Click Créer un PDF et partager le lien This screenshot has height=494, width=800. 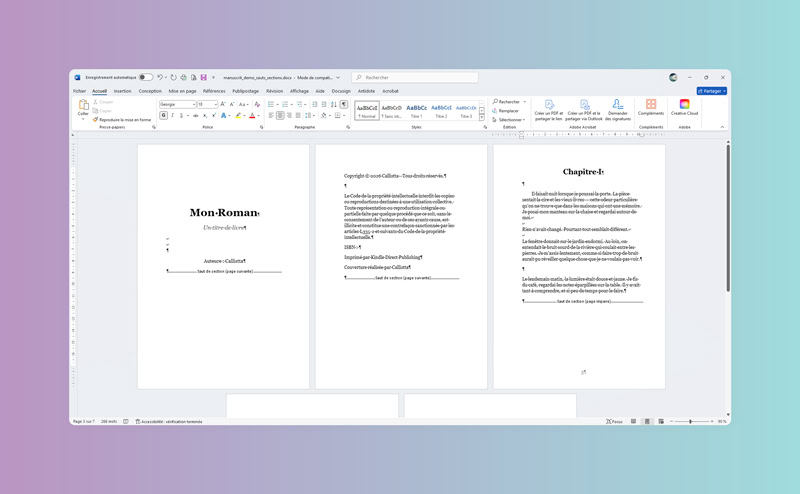[x=548, y=110]
